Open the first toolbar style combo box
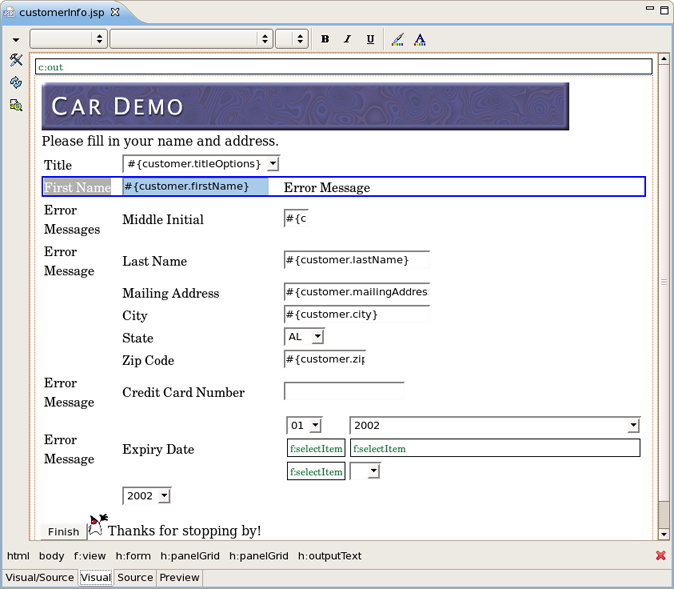Viewport: 674px width, 589px height. (68, 39)
